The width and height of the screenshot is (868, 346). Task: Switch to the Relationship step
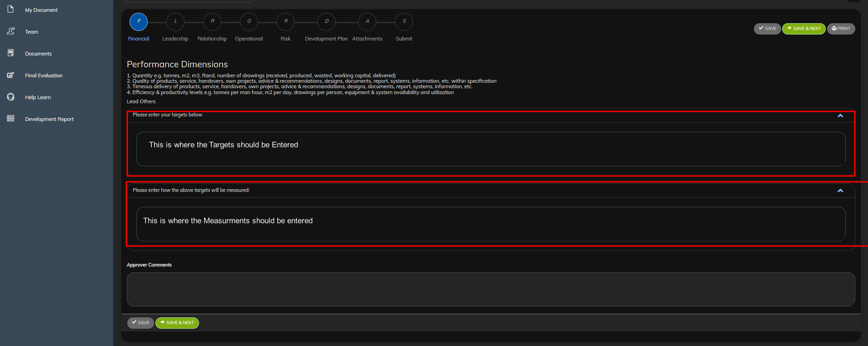[x=212, y=22]
